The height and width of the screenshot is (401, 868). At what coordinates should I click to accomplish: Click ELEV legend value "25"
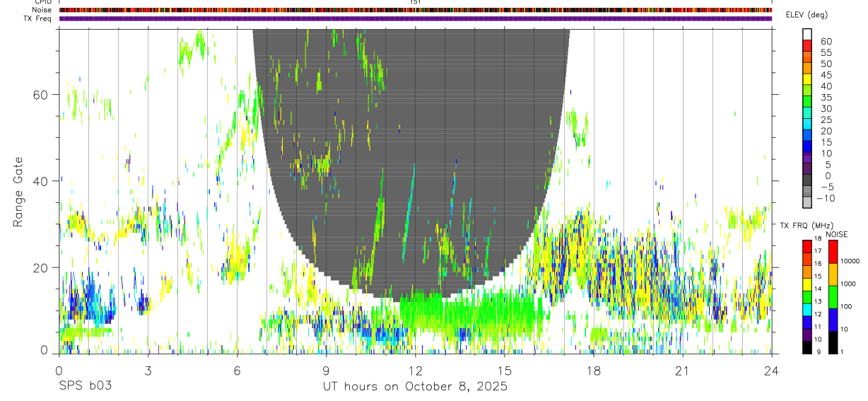point(826,120)
